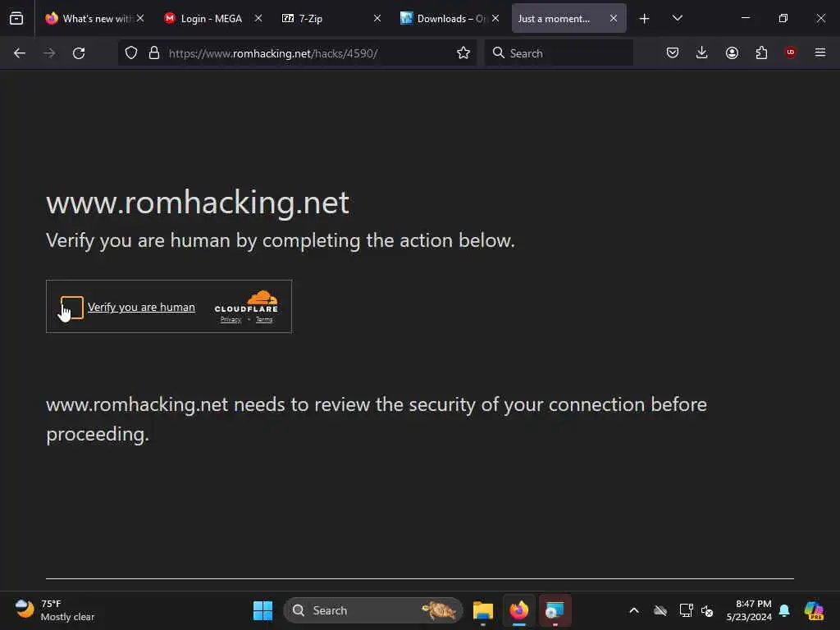This screenshot has width=840, height=630.
Task: Restore down the Firefox window
Action: click(x=783, y=18)
